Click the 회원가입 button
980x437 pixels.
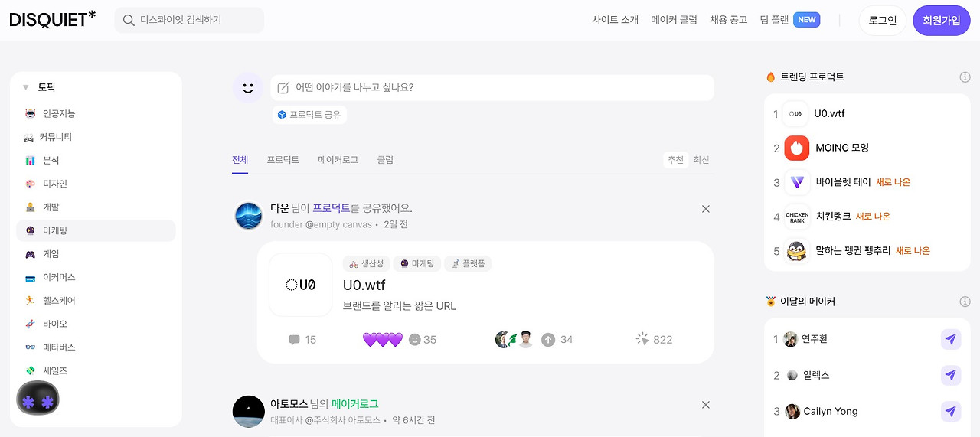942,21
